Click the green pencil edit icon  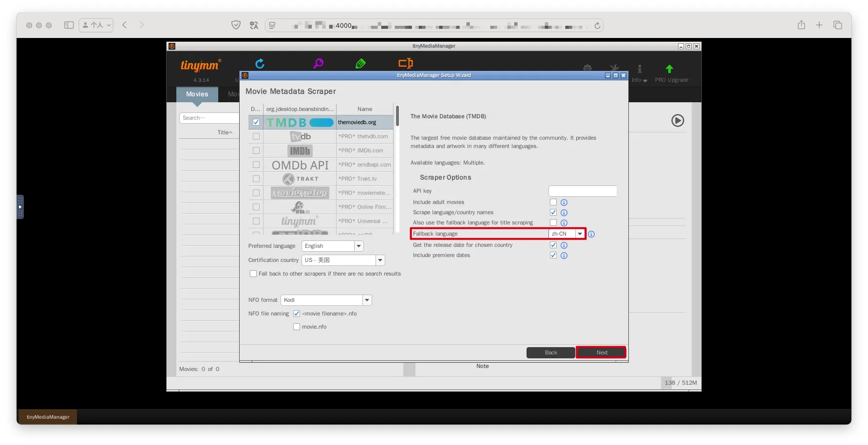360,63
